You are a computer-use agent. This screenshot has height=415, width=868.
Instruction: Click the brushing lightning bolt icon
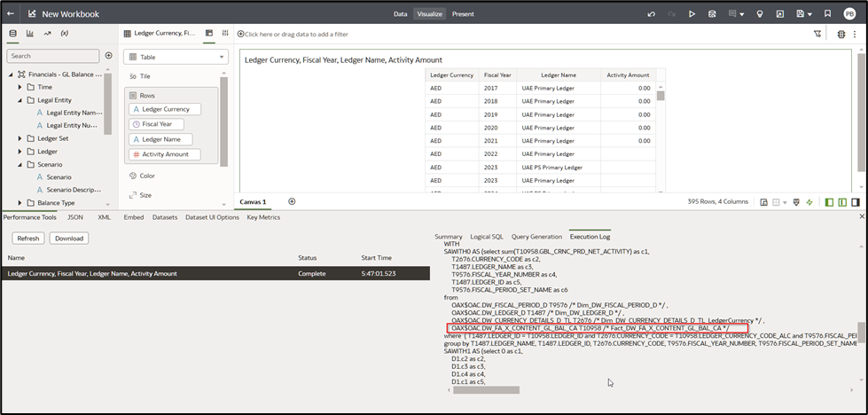809,202
